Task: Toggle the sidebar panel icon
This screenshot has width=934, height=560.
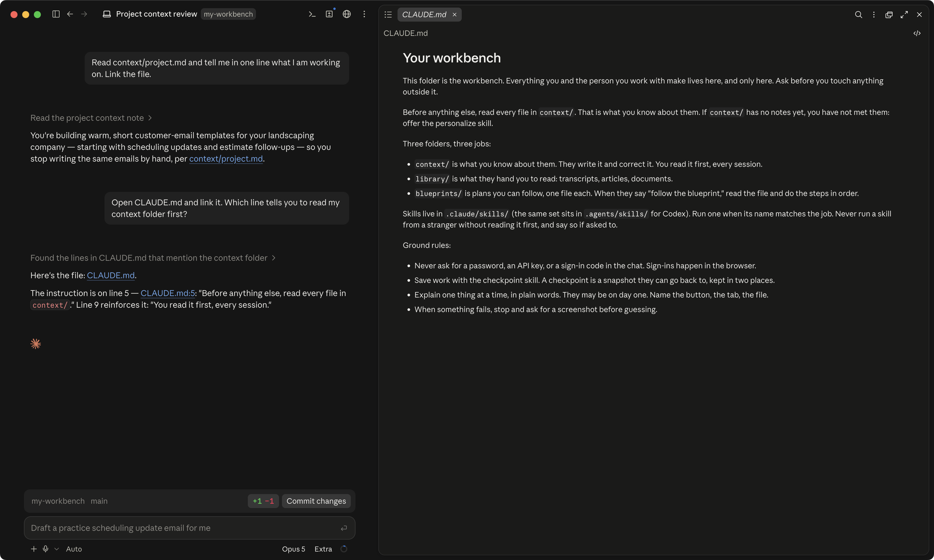Action: coord(56,14)
